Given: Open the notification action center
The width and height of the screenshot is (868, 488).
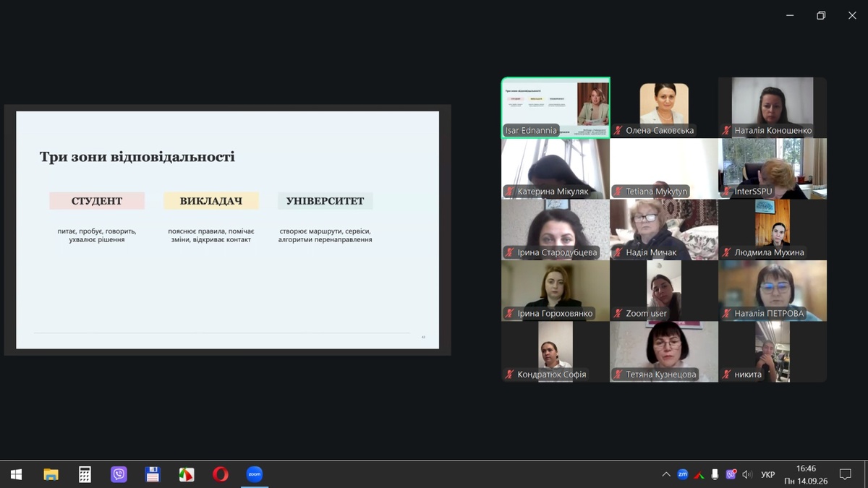Looking at the screenshot, I should tap(845, 474).
